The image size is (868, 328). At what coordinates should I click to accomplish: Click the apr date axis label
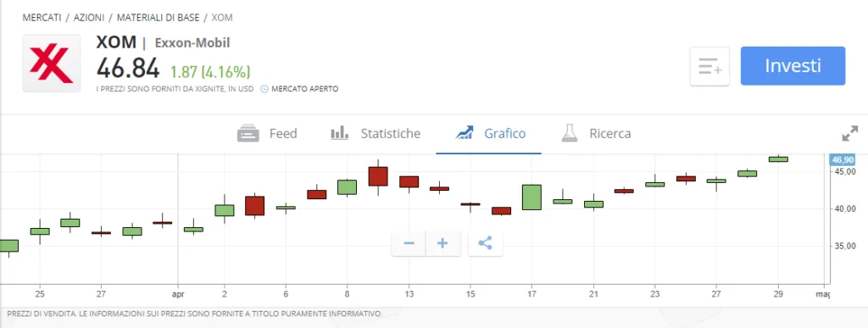pyautogui.click(x=178, y=294)
